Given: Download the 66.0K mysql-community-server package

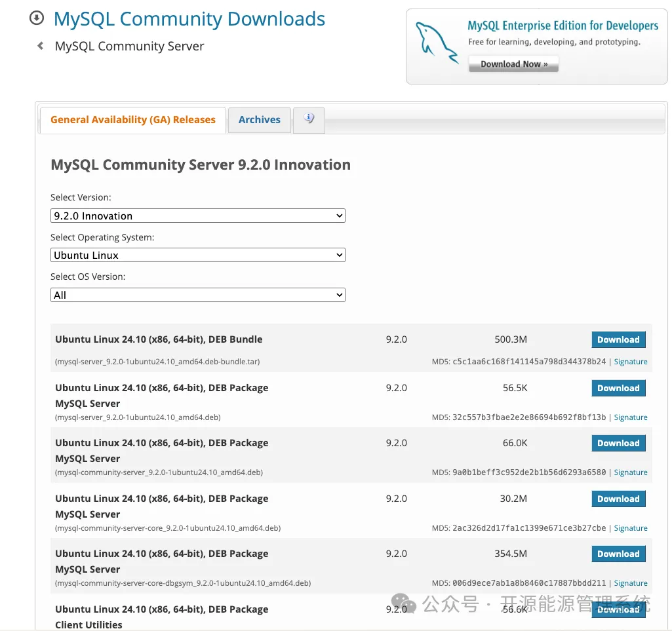Looking at the screenshot, I should tap(618, 443).
